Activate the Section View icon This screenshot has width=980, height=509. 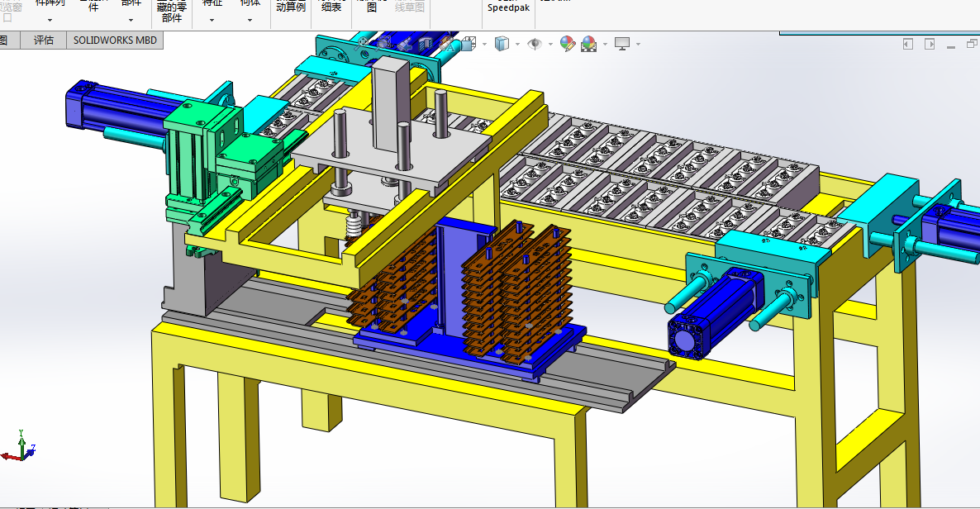427,43
